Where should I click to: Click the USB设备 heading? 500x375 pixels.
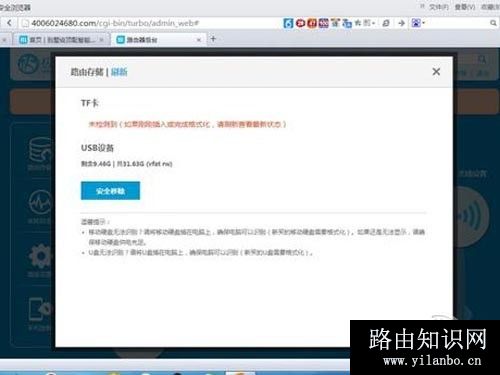tap(97, 148)
